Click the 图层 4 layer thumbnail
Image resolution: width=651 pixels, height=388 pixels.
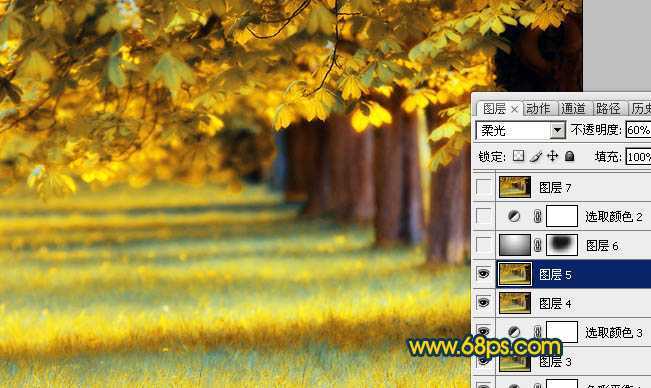pyautogui.click(x=515, y=303)
